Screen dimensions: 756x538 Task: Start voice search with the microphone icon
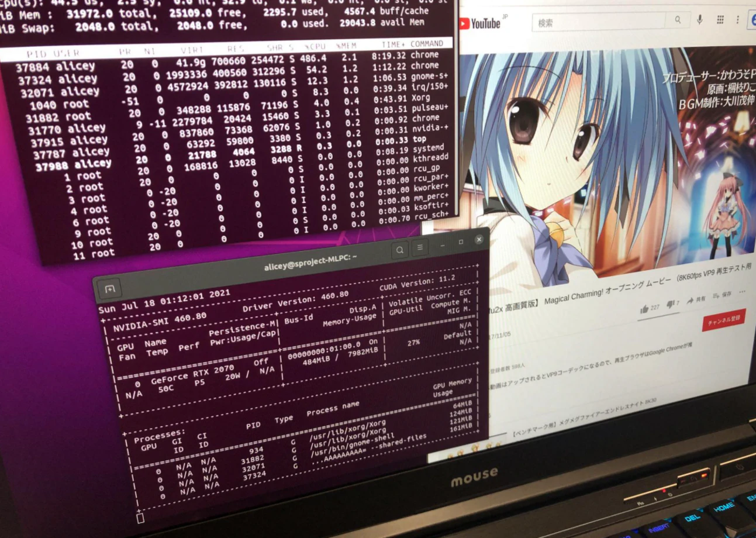point(699,20)
